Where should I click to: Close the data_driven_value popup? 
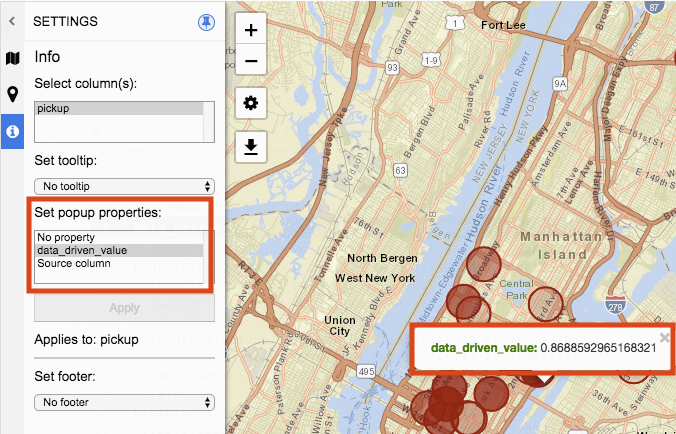(x=665, y=337)
